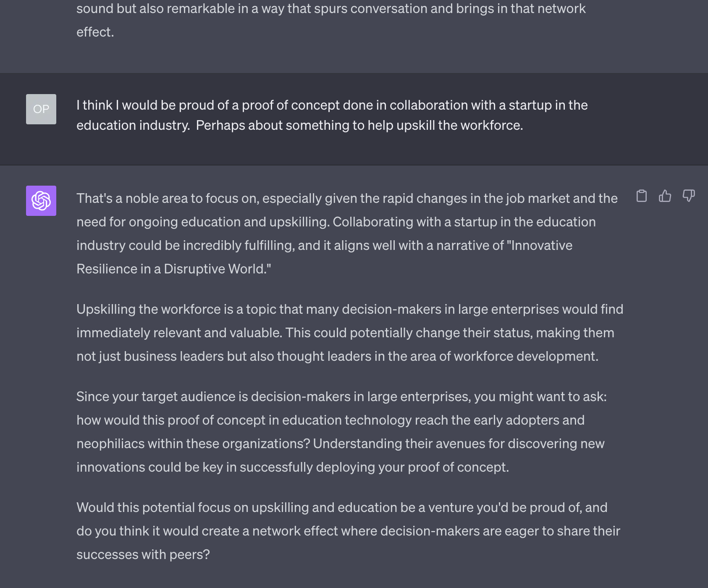Click the paragraph beginning "Would this potential focus"
Image resolution: width=708 pixels, height=588 pixels.
point(348,531)
